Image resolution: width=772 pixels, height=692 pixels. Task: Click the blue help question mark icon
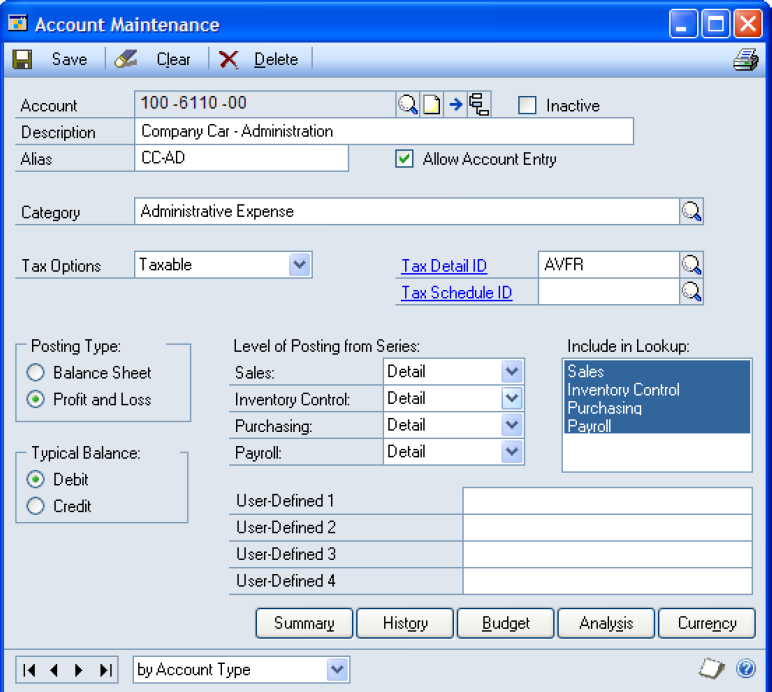click(745, 669)
